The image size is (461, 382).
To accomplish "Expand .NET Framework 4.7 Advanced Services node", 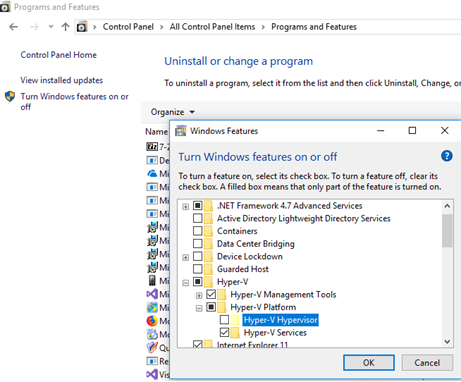I will click(186, 207).
